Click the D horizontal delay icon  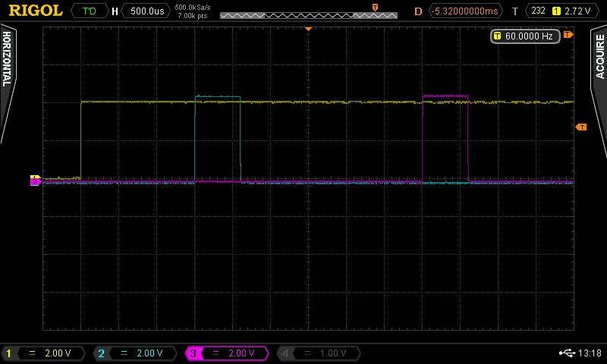click(x=418, y=11)
